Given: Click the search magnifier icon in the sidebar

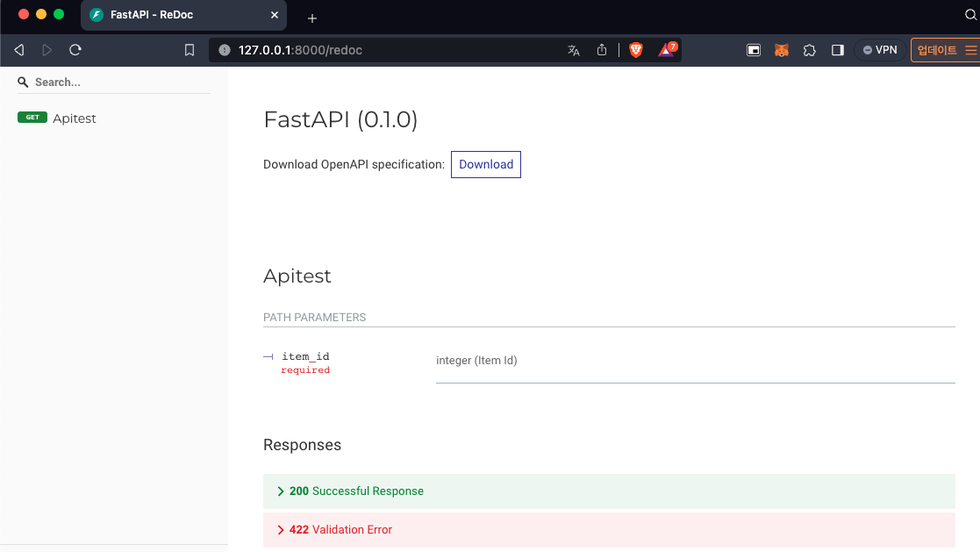Looking at the screenshot, I should [x=23, y=82].
